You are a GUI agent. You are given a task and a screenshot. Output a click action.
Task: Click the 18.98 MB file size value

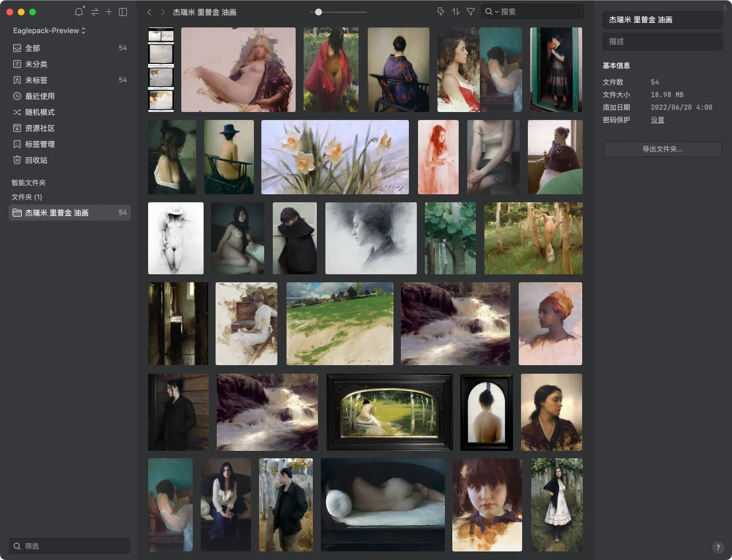pos(667,95)
